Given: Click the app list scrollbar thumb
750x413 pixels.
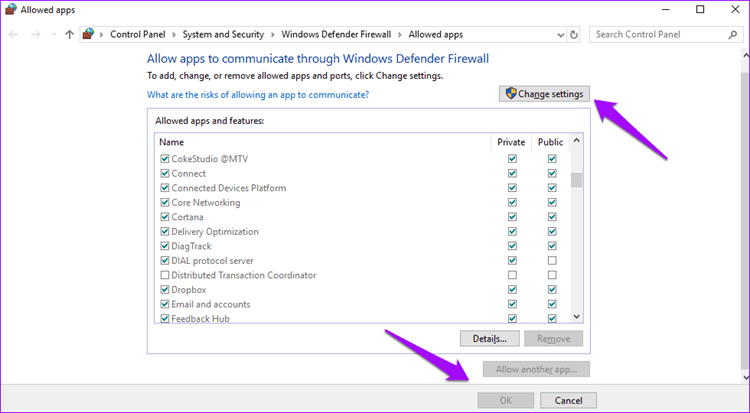Looking at the screenshot, I should [576, 180].
